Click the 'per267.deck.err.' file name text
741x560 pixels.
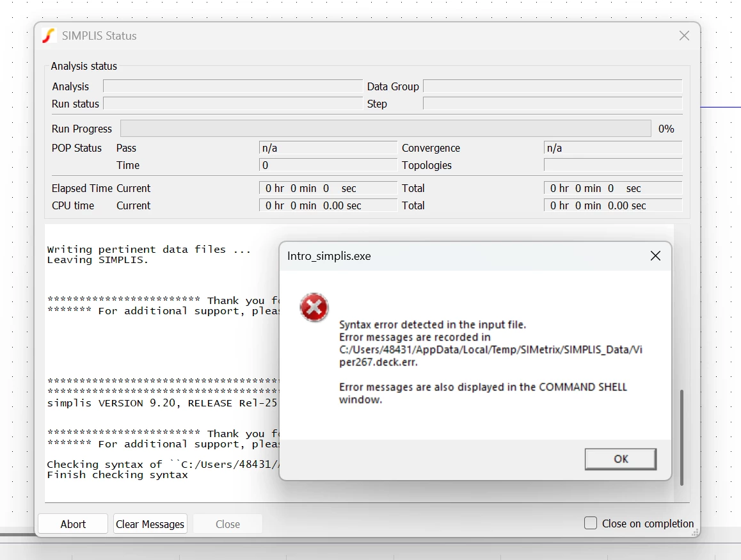[378, 362]
